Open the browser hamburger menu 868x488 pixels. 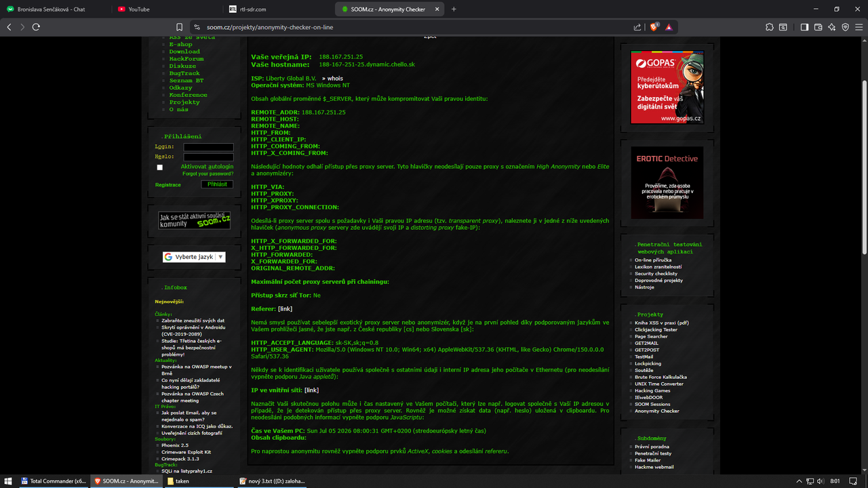point(859,27)
